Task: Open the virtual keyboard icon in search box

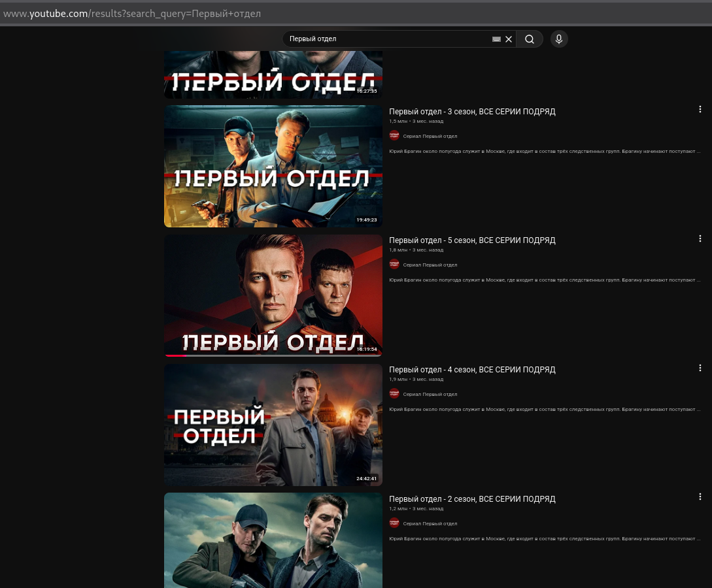Action: point(496,39)
